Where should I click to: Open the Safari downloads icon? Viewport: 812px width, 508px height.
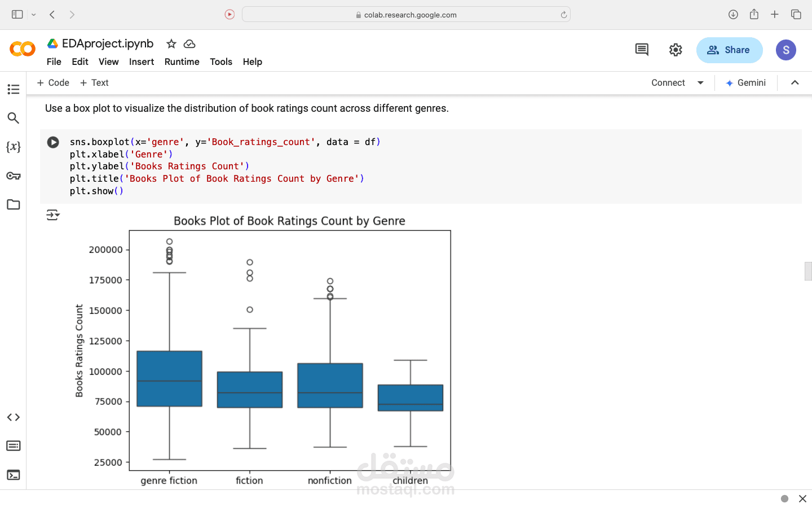pyautogui.click(x=733, y=15)
